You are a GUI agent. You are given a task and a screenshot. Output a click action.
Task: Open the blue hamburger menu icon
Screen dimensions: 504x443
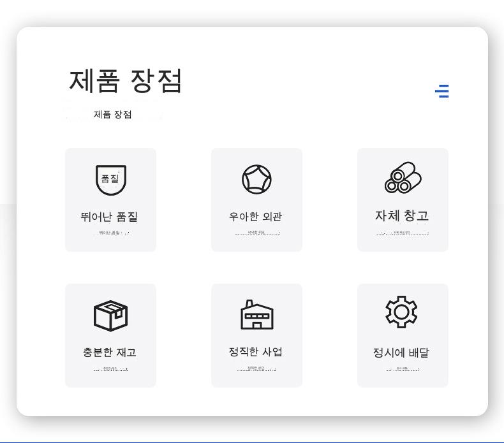pos(442,91)
